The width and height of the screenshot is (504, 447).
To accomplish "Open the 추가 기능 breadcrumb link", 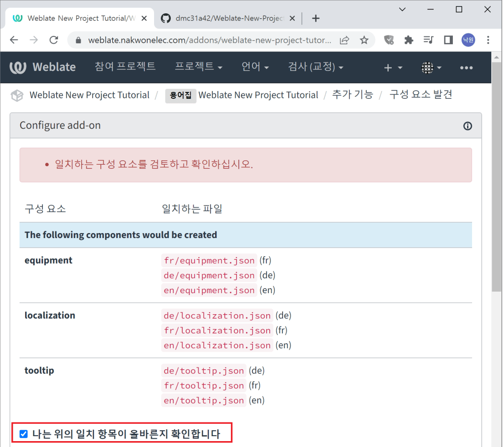I will coord(352,95).
